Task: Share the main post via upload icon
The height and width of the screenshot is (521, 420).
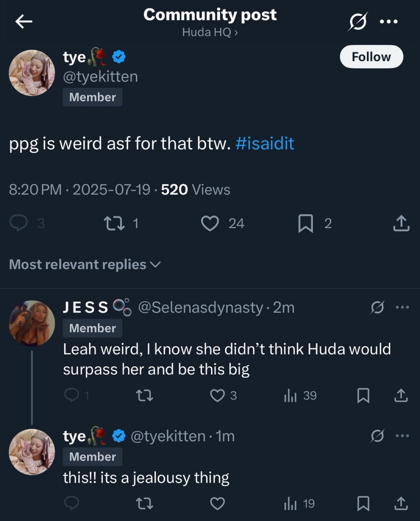Action: click(x=401, y=223)
